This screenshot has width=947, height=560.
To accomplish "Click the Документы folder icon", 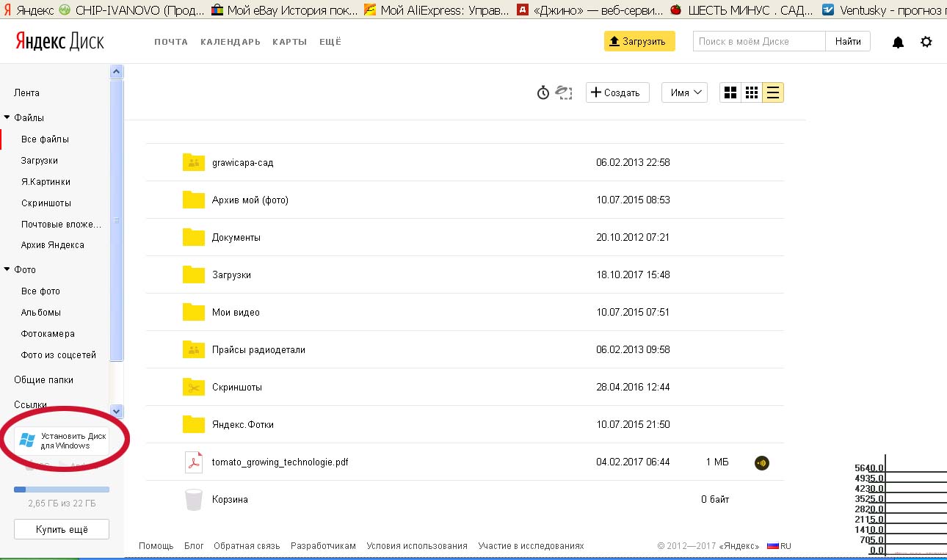I will pyautogui.click(x=194, y=237).
